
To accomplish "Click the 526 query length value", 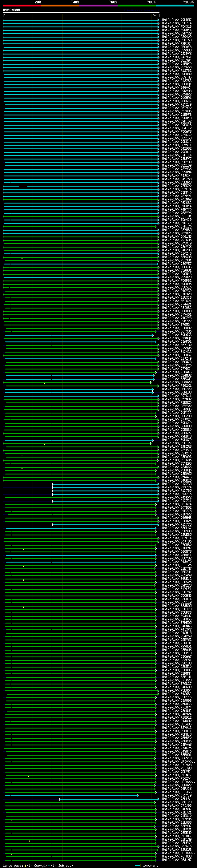I will [155, 15].
